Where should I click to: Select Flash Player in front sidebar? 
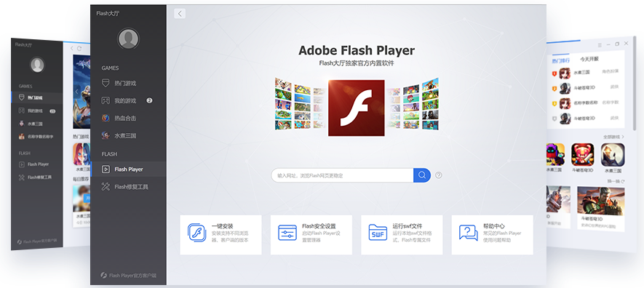[129, 169]
